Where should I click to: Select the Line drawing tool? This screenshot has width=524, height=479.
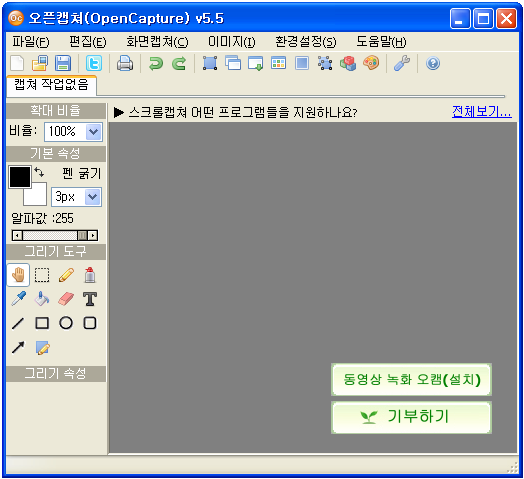18,323
